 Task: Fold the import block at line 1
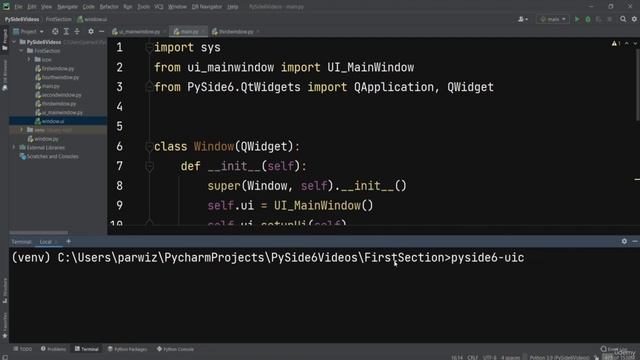click(149, 48)
